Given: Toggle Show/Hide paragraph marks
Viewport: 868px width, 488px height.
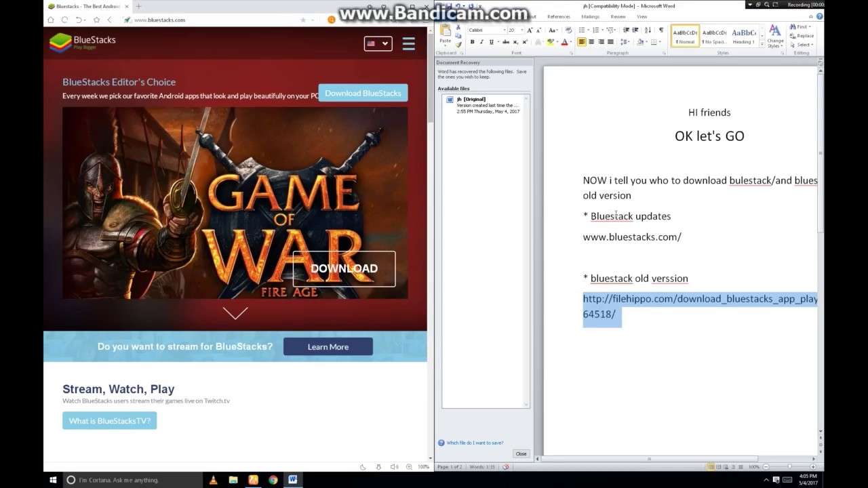Looking at the screenshot, I should pyautogui.click(x=661, y=30).
